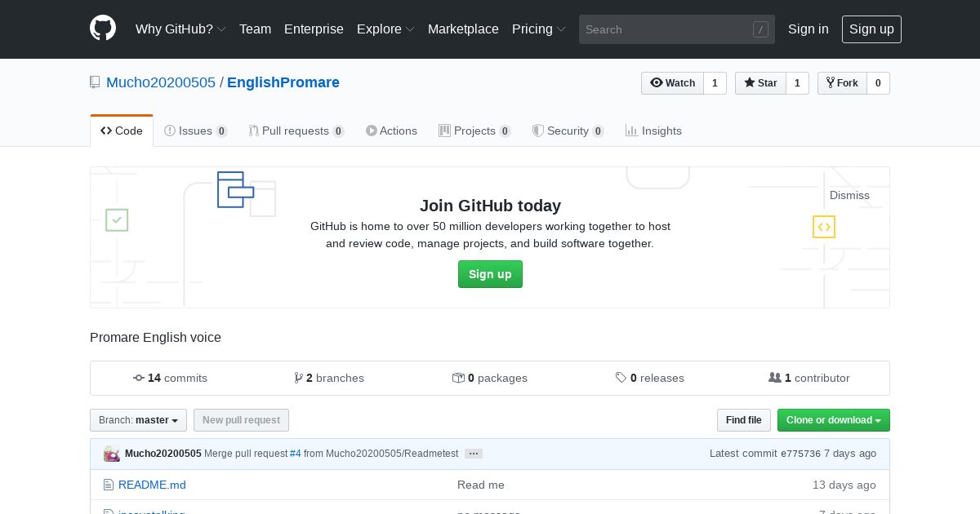Open the Pull requests tab
Viewport: 980px width, 514px height.
pos(296,131)
